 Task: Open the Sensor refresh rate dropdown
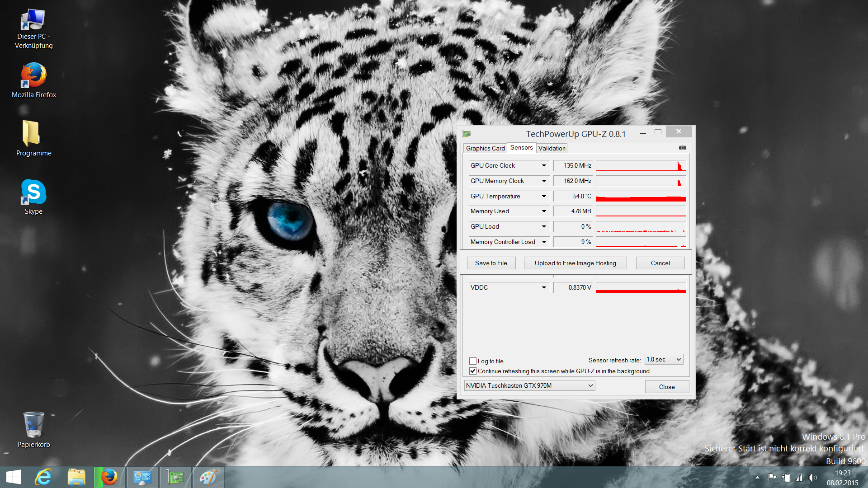tap(664, 359)
